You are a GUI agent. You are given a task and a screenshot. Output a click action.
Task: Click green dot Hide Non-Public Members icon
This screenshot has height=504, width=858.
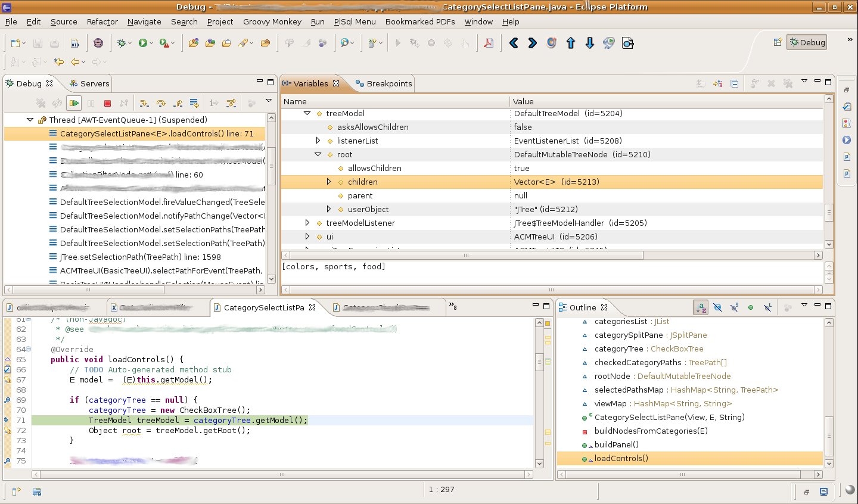[x=751, y=307]
